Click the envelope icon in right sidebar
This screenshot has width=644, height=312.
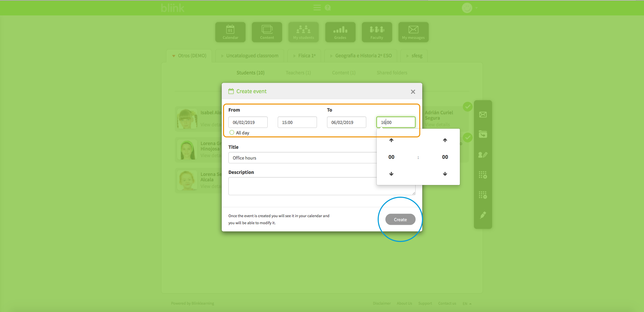[483, 115]
